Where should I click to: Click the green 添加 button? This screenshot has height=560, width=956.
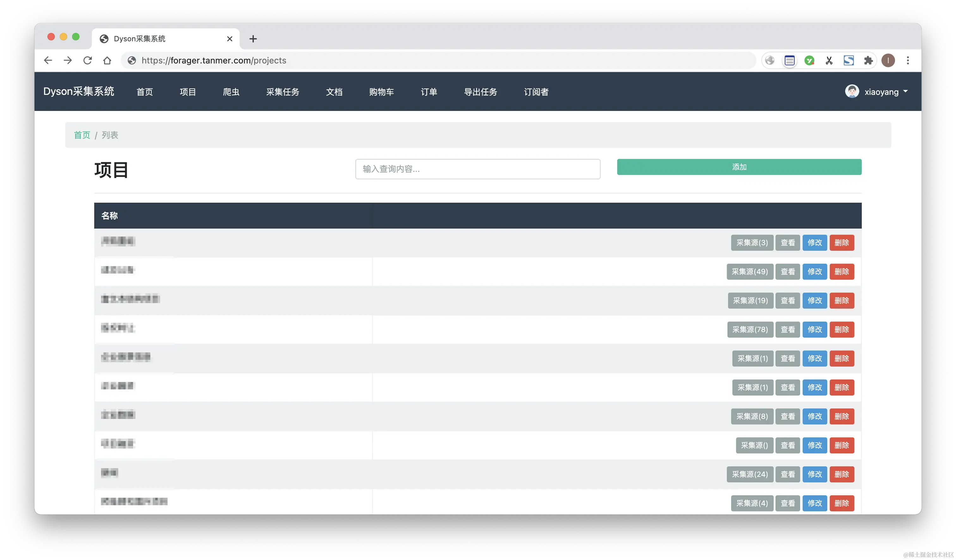(x=739, y=167)
